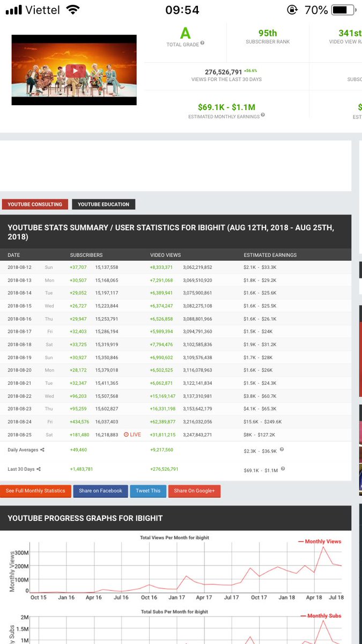This screenshot has height=644, width=362.
Task: Click the YouTube Stats Summary section heading
Action: tap(171, 232)
